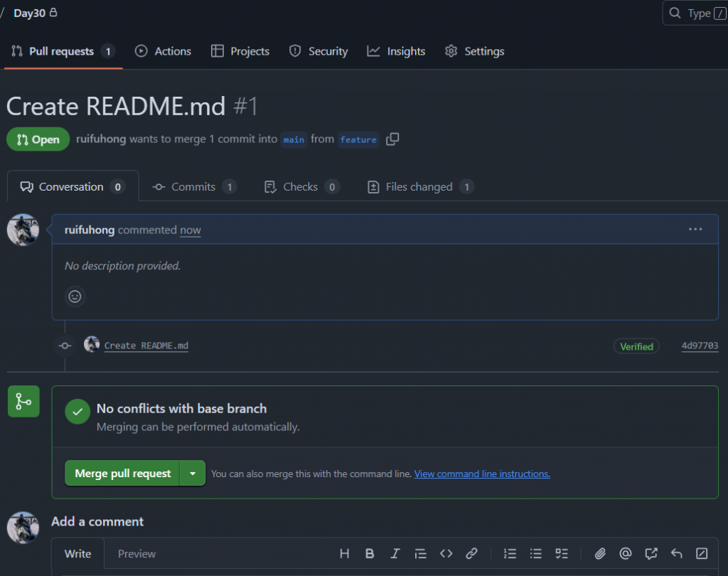
Task: Open the Security tab
Action: 318,51
